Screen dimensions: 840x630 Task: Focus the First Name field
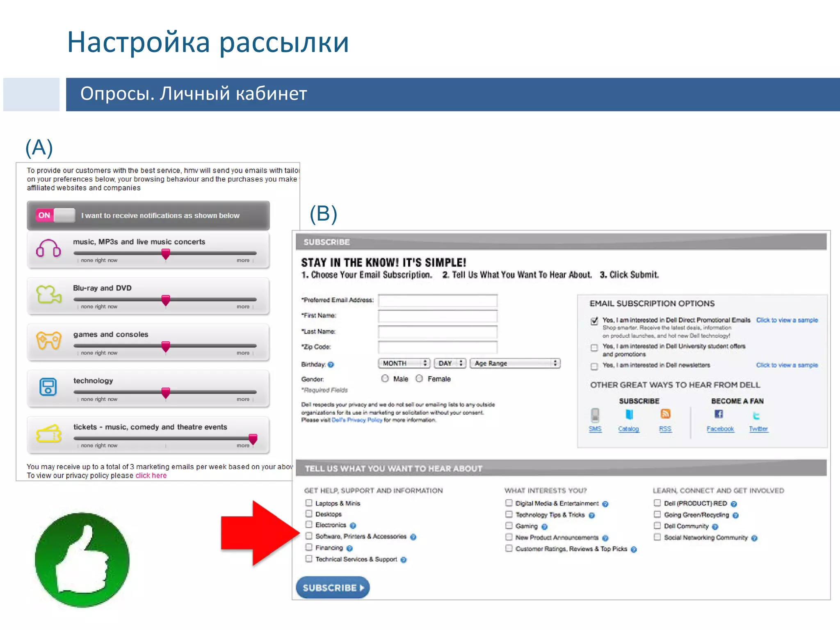coord(438,316)
